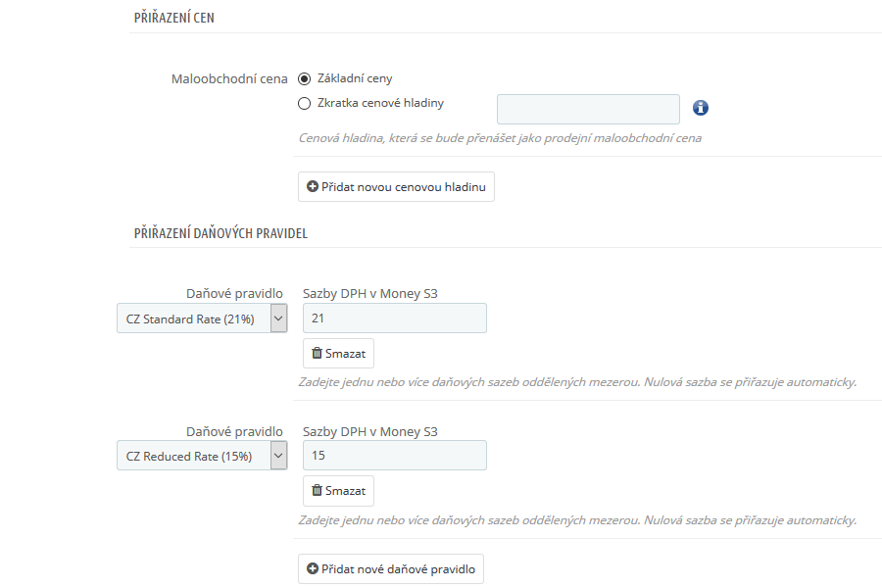This screenshot has height=588, width=882.
Task: Click the plus icon to add new price level
Action: click(313, 186)
